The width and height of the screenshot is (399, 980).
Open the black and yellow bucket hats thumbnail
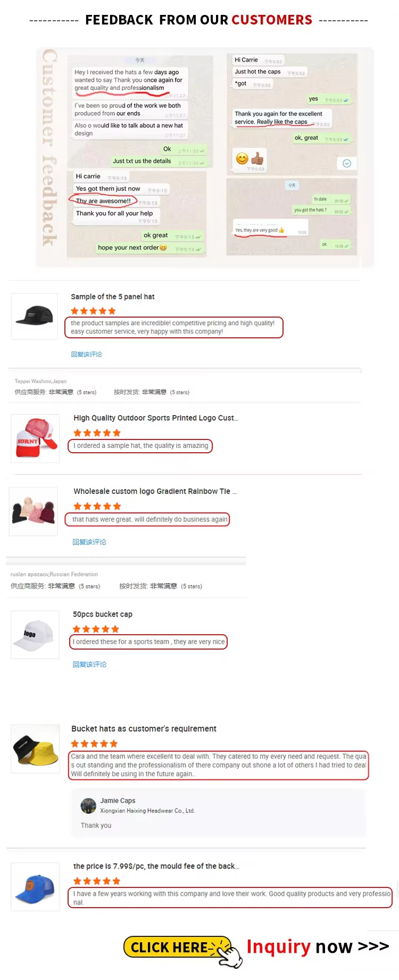pos(35,749)
